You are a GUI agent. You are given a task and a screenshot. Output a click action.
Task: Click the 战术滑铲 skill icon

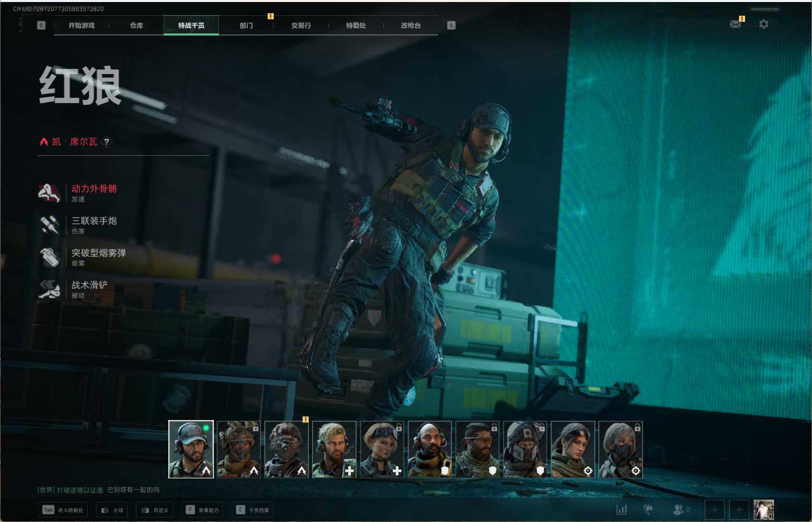tap(49, 289)
